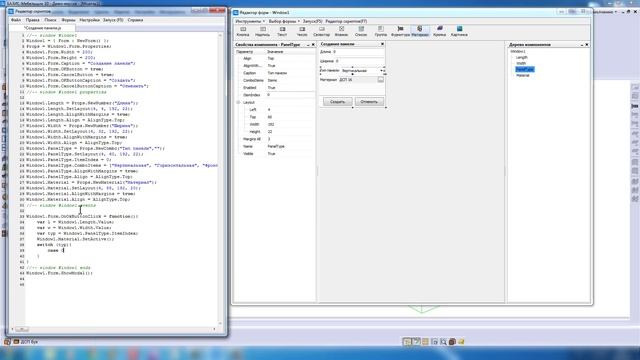Click Запуск(F5) in form editor menu
This screenshot has height=360, width=640.
[312, 21]
